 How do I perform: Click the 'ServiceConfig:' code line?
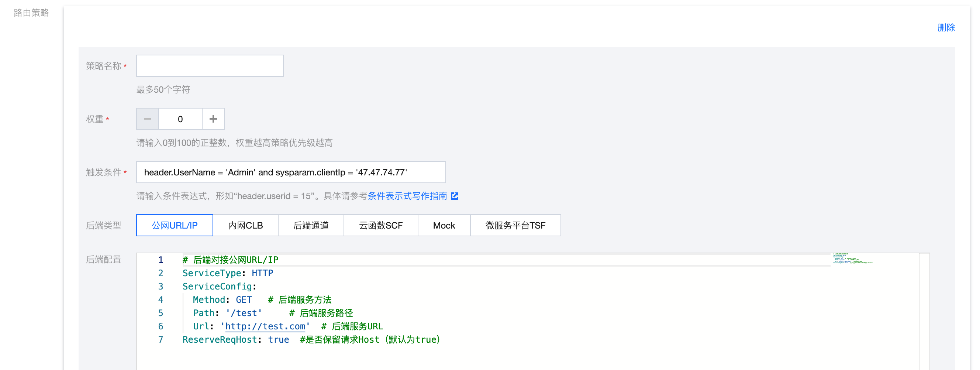220,286
